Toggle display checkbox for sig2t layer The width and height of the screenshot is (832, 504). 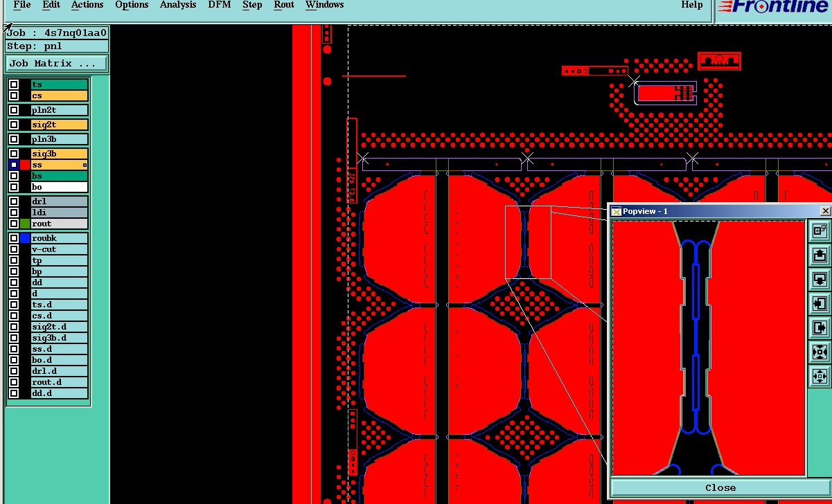click(14, 125)
